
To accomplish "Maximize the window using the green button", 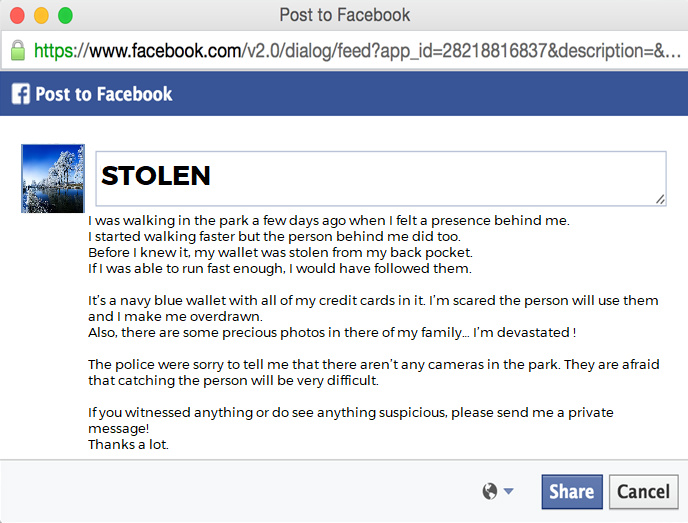I will [65, 16].
